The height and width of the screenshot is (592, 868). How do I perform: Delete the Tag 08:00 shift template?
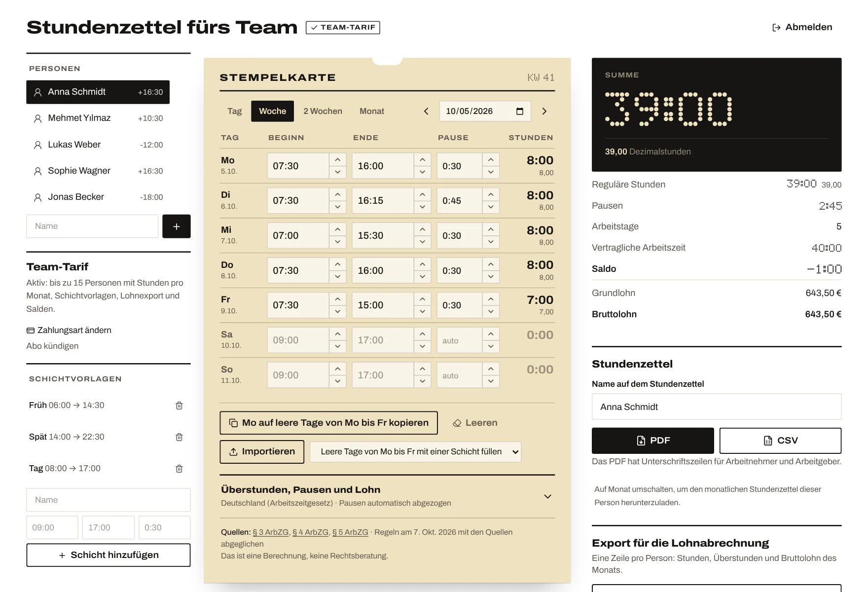179,469
